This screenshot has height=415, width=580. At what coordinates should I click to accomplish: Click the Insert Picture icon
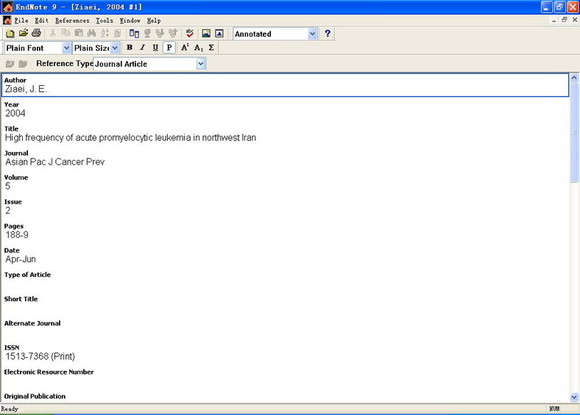[206, 34]
